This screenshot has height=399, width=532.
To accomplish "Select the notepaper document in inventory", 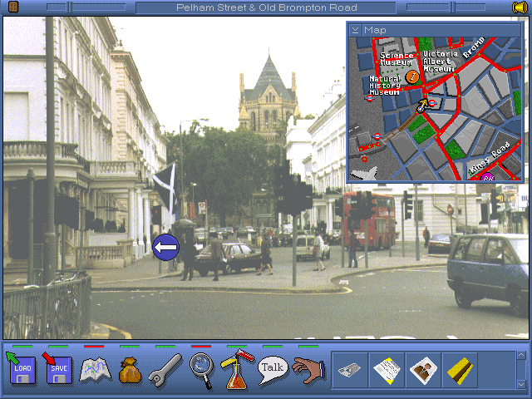I will pos(387,370).
